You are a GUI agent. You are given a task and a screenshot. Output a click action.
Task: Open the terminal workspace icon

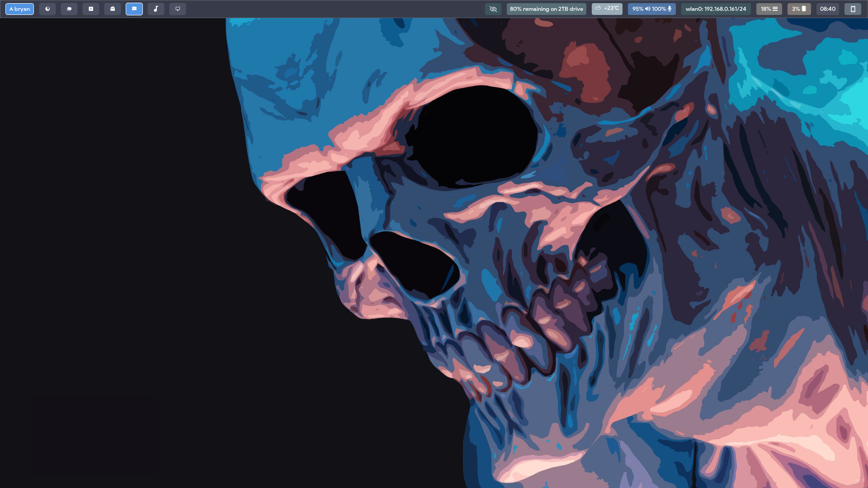(91, 9)
